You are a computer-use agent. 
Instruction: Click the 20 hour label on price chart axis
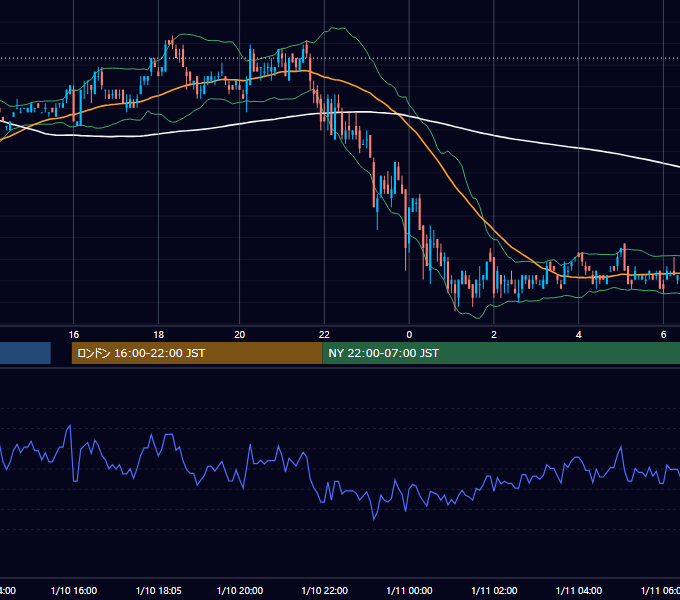(239, 335)
